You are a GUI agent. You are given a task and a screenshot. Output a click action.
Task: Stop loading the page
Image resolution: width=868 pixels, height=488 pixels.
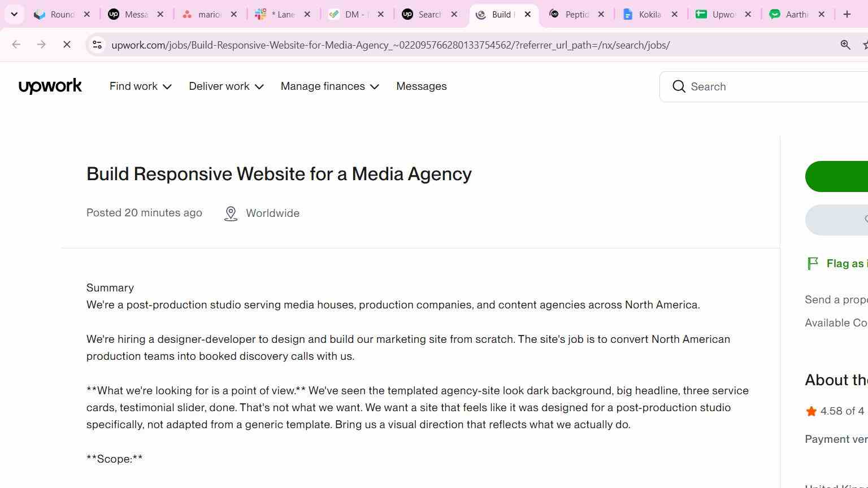(67, 45)
